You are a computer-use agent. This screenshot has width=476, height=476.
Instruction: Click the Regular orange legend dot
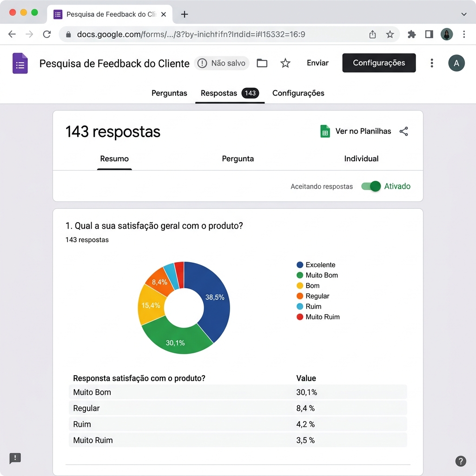point(300,296)
